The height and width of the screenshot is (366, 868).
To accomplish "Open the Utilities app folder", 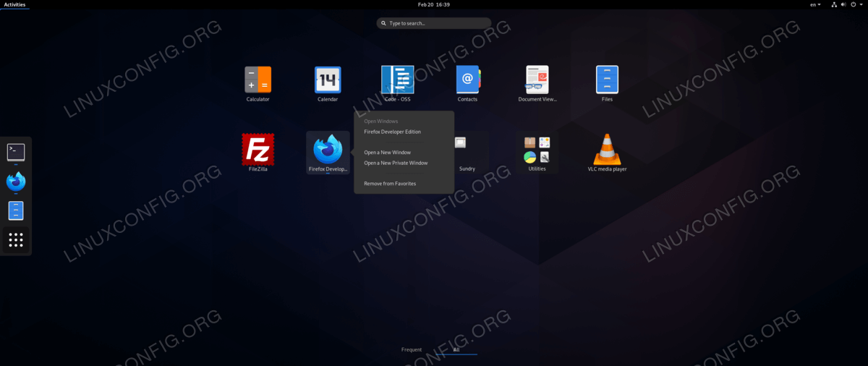I will click(x=537, y=153).
